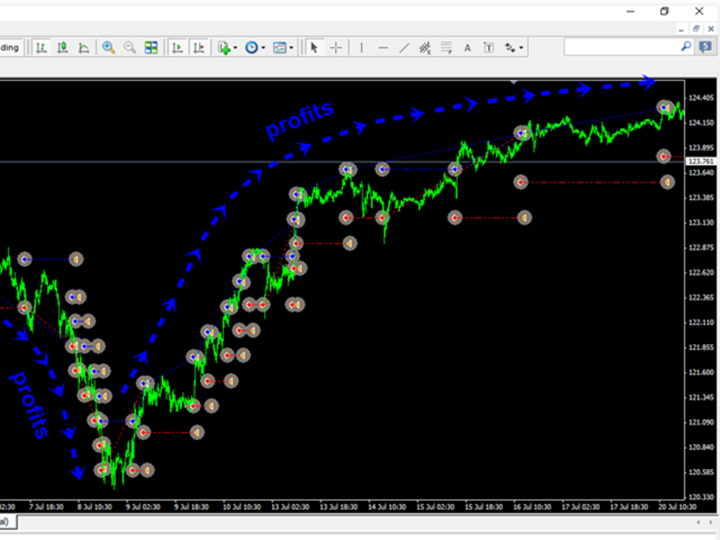Click the chart templates icon
This screenshot has width=720, height=540.
pyautogui.click(x=280, y=47)
